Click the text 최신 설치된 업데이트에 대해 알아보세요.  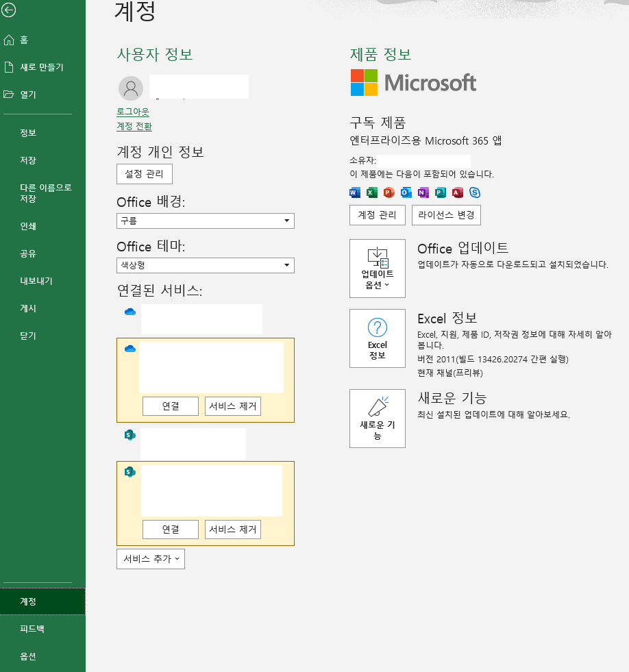coord(494,414)
